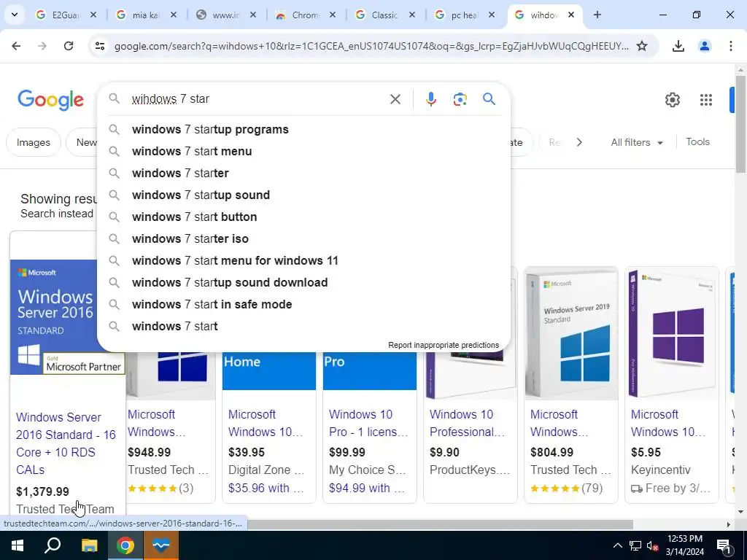747x560 pixels.
Task: Click the browser forward arrow
Action: 42,46
